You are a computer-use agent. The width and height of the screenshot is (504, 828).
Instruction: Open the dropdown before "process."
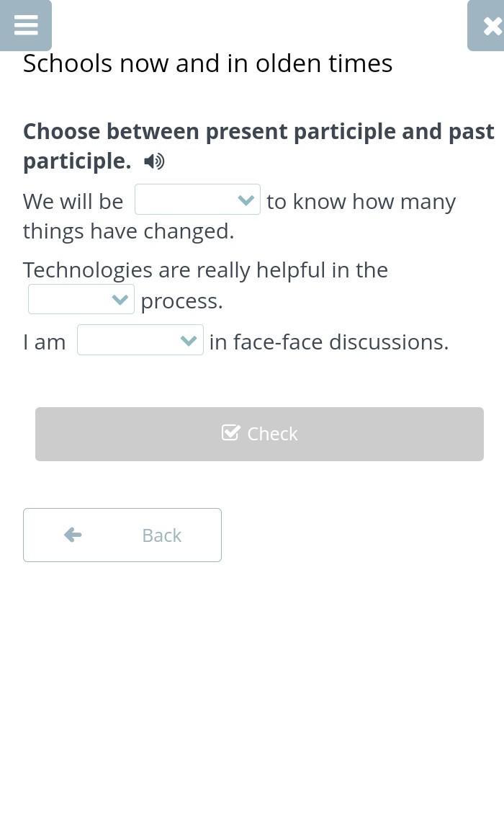81,300
